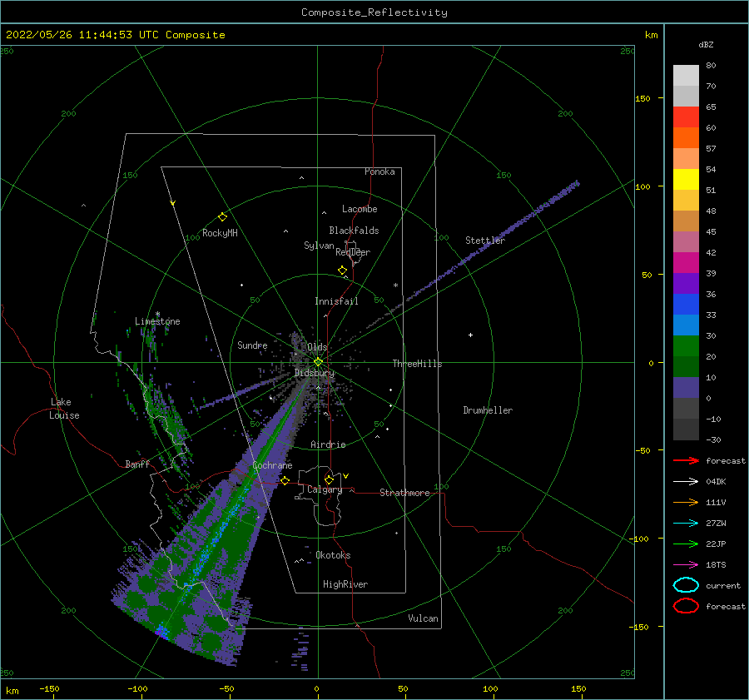Click the Banff label on map
The width and height of the screenshot is (749, 700).
137,464
